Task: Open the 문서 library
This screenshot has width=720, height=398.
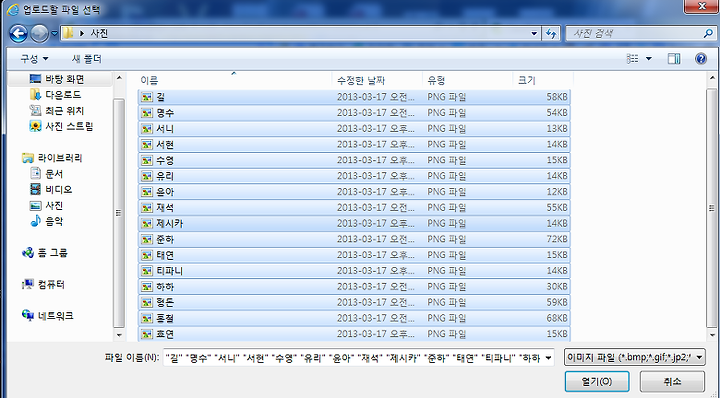Action: (x=46, y=174)
